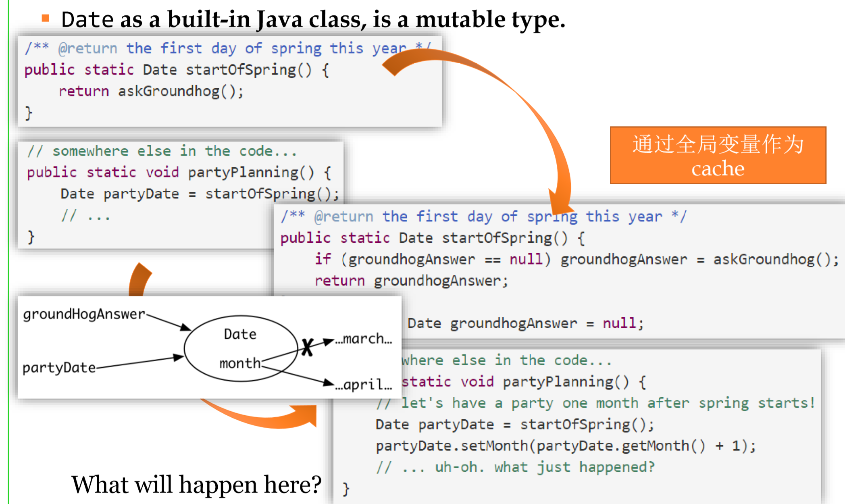
Task: Select the 'partyDate.setMonth(partyDate.getMonth() + 1);' line
Action: (566, 446)
